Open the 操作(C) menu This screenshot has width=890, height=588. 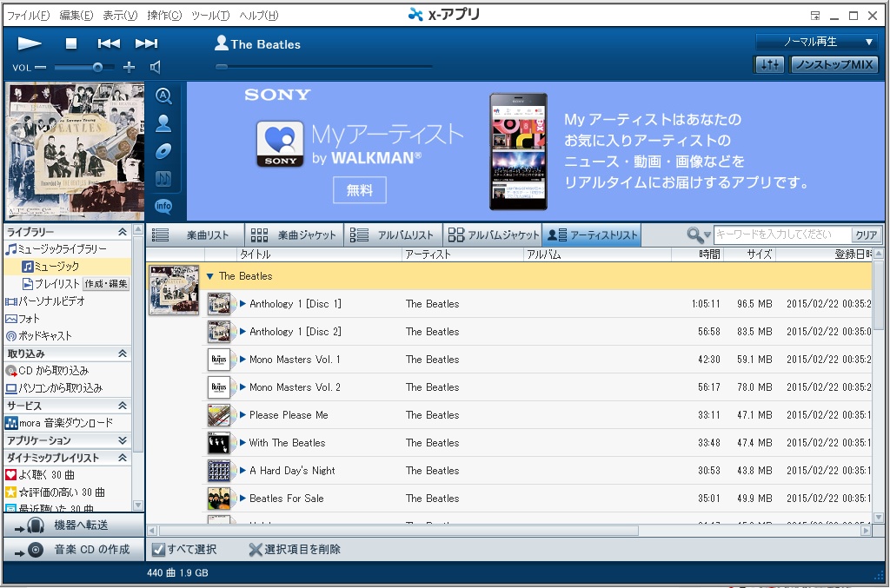coord(164,16)
